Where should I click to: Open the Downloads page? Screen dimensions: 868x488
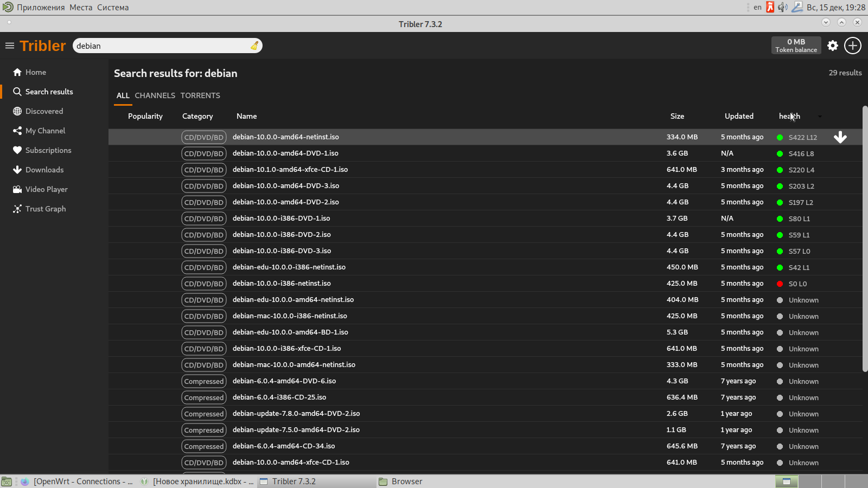[x=39, y=170]
